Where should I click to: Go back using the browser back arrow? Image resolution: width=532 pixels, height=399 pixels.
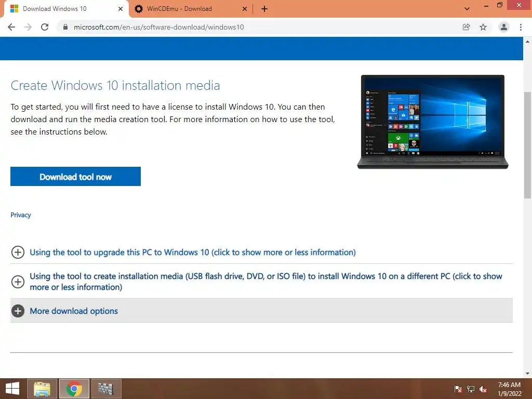(x=11, y=27)
